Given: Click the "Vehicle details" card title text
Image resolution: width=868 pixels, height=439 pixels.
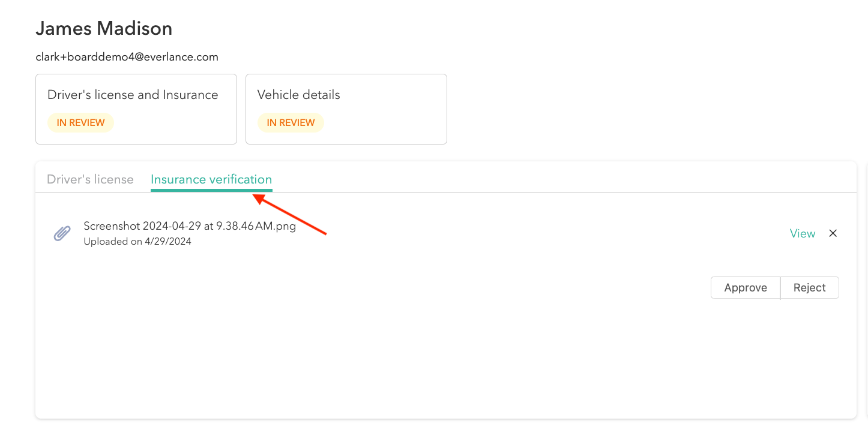Looking at the screenshot, I should click(298, 95).
